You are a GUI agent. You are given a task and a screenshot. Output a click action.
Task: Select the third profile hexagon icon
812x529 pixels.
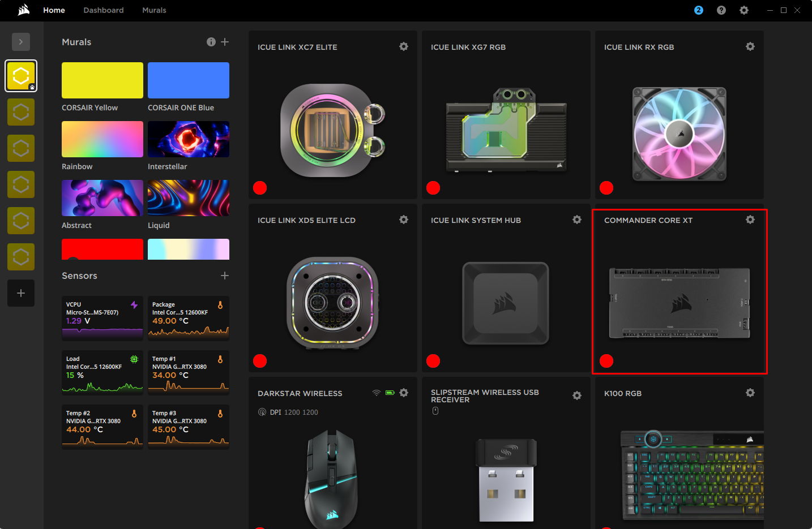(x=21, y=148)
